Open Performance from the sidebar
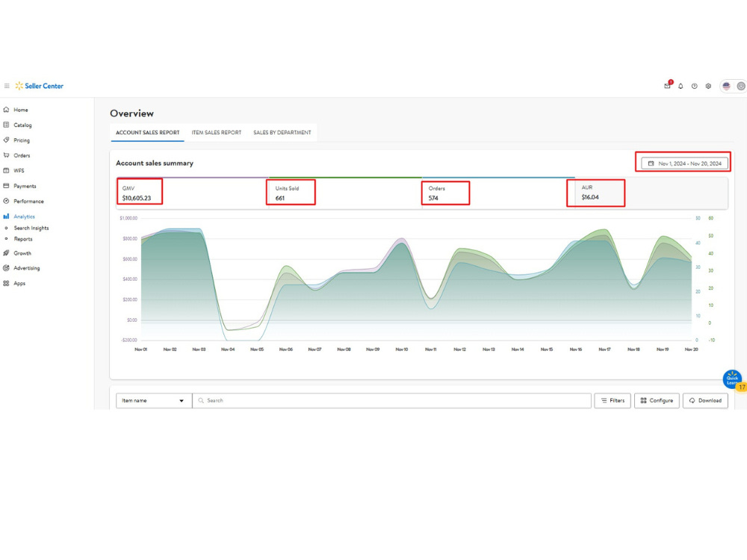This screenshot has width=747, height=560. click(28, 202)
